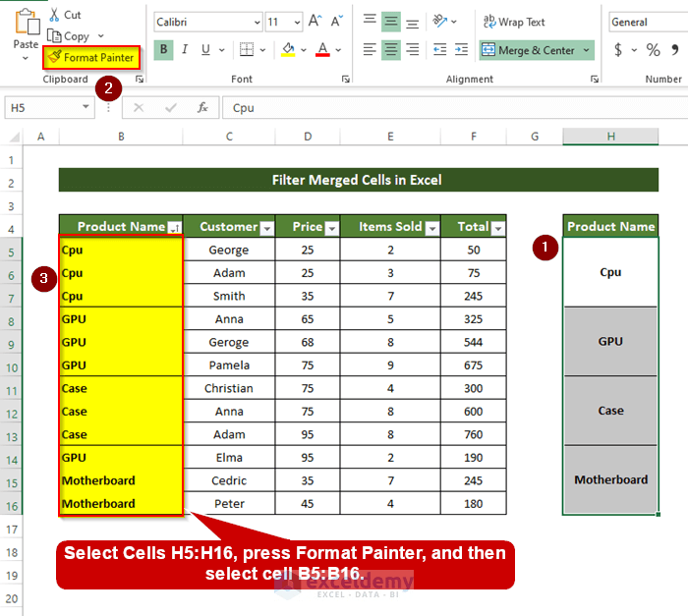Click the red font color A
This screenshot has height=616, width=688.
click(x=322, y=49)
